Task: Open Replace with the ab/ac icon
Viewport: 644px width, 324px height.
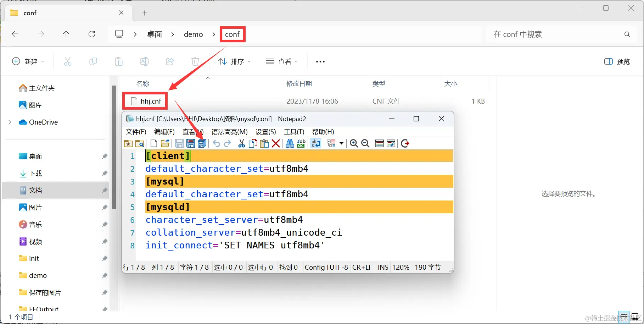Action: [x=301, y=143]
